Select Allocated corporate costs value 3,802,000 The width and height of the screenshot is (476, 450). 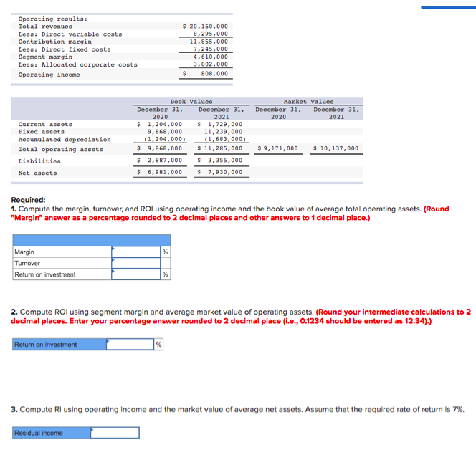[x=210, y=64]
